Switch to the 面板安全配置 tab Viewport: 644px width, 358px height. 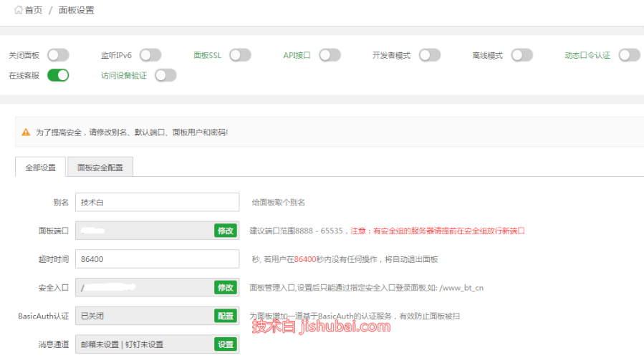pos(100,168)
